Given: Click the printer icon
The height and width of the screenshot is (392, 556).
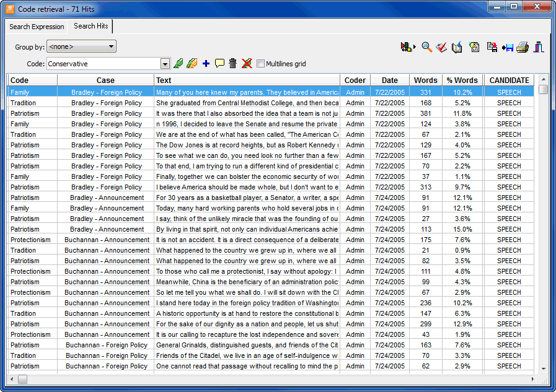Looking at the screenshot, I should coord(523,47).
